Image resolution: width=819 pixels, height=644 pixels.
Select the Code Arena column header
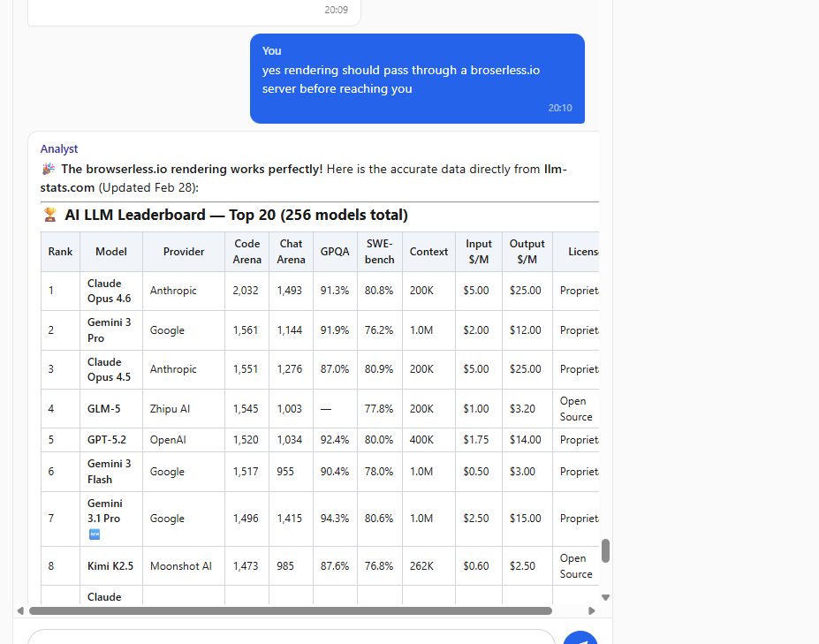point(247,252)
